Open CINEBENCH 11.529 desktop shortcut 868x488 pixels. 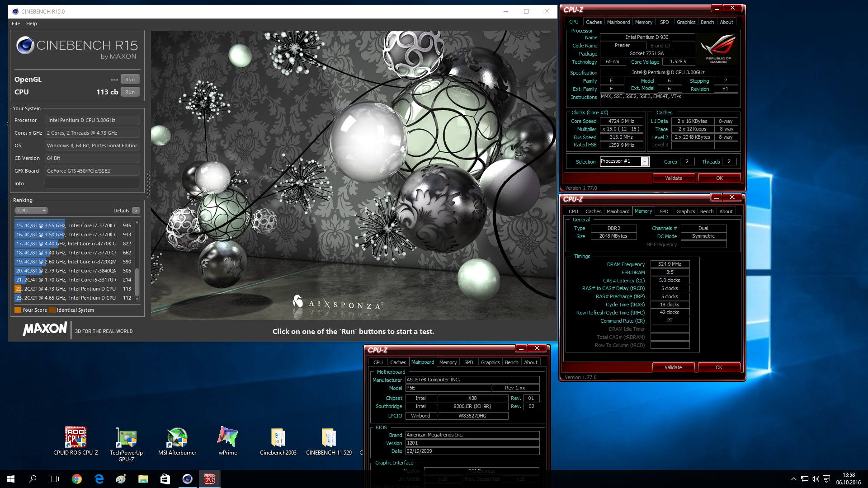click(329, 441)
